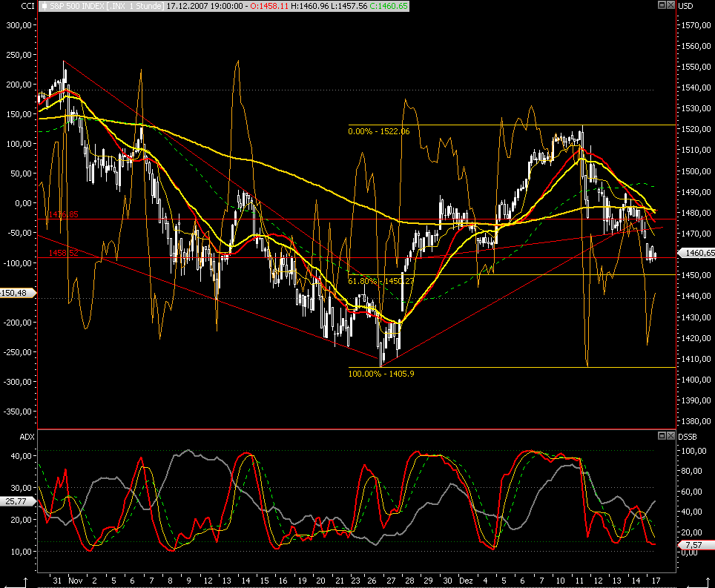Screen dimensions: 715x588
Task: Select the ADX pane label
Action: [x=27, y=437]
